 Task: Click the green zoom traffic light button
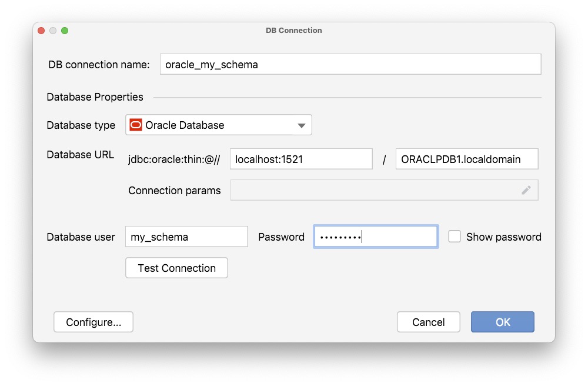[65, 30]
